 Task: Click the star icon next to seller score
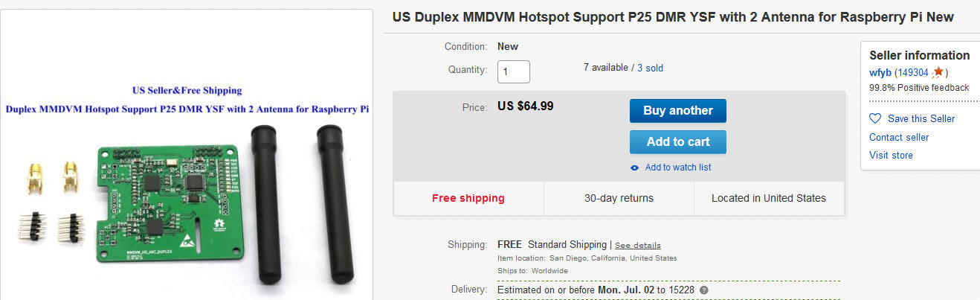(x=938, y=72)
